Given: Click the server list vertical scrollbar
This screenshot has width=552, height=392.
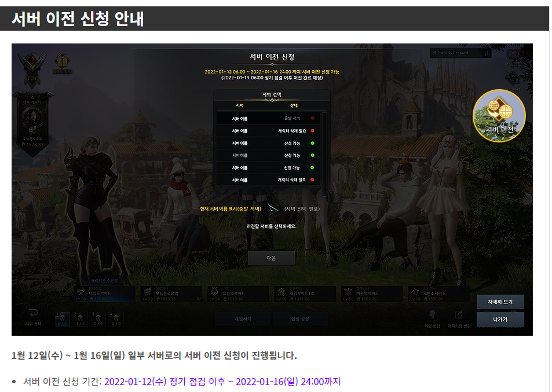Looking at the screenshot, I should click(324, 154).
